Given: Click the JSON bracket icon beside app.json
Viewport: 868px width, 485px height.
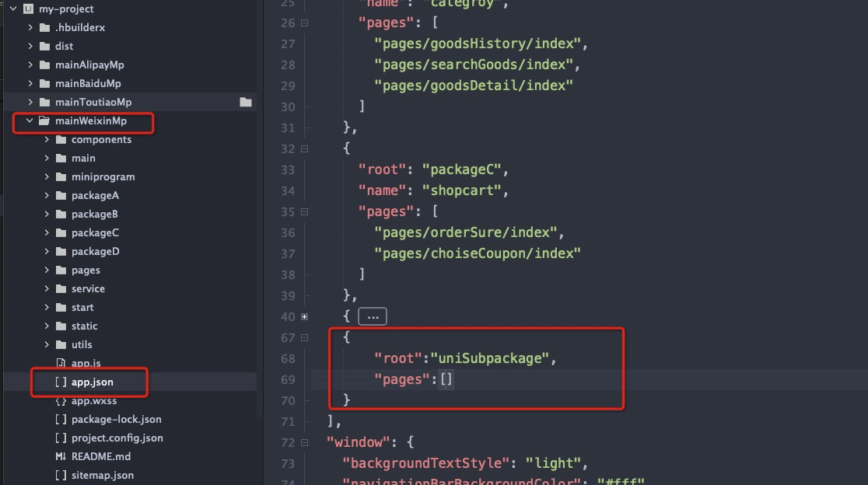Looking at the screenshot, I should tap(61, 382).
